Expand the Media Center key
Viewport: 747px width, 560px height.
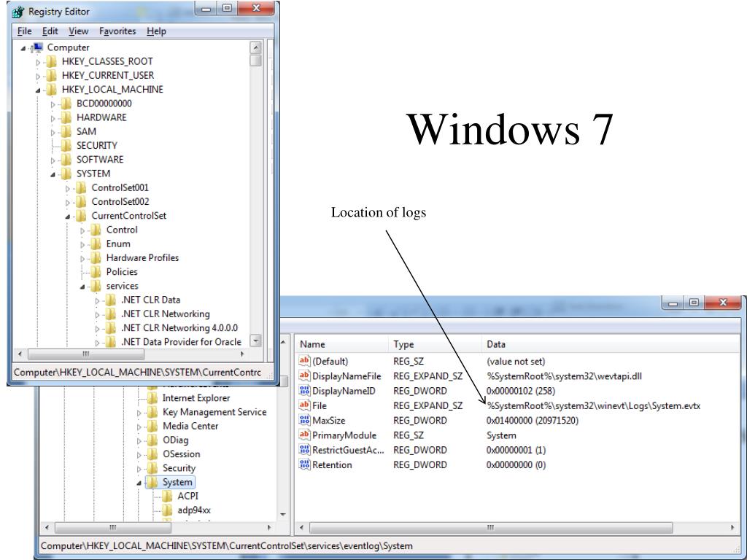[x=139, y=427]
